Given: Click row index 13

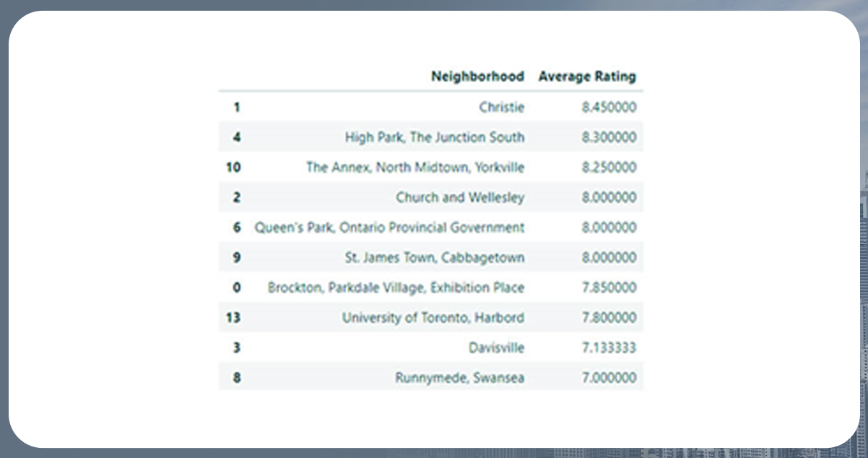Looking at the screenshot, I should click(233, 317).
